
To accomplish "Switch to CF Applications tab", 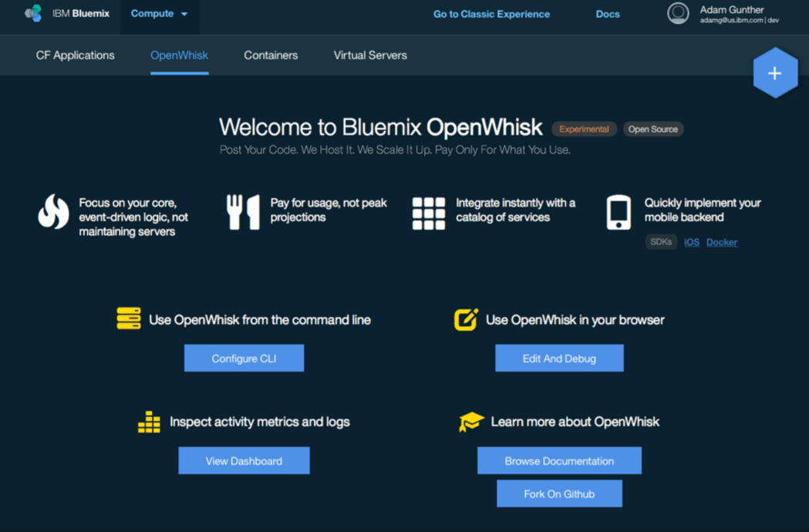I will point(76,56).
